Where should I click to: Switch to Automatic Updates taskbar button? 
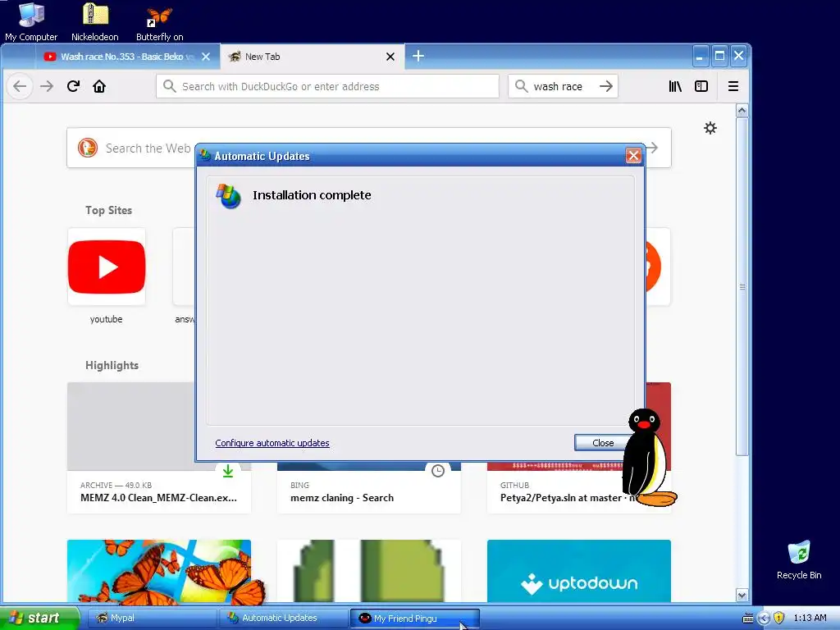coord(283,619)
